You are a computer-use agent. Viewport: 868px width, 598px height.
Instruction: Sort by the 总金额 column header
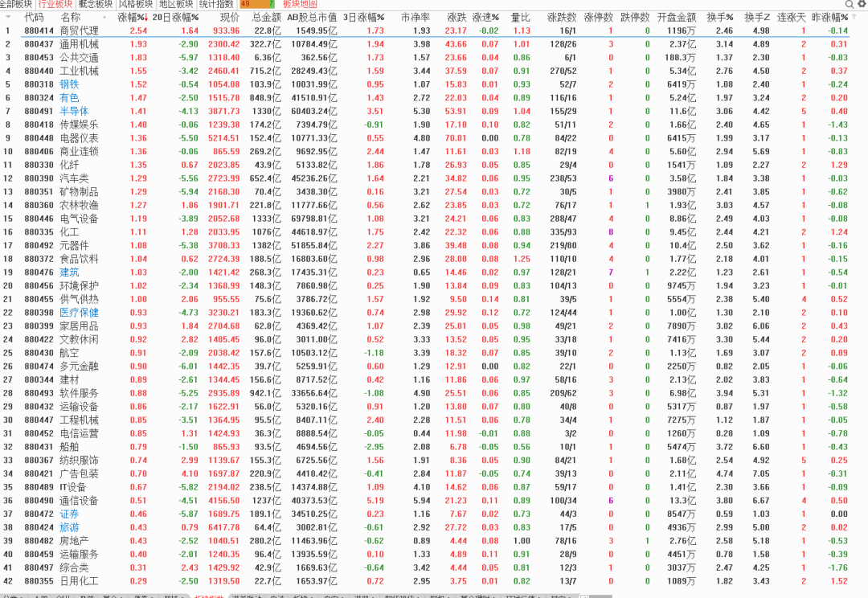(266, 17)
